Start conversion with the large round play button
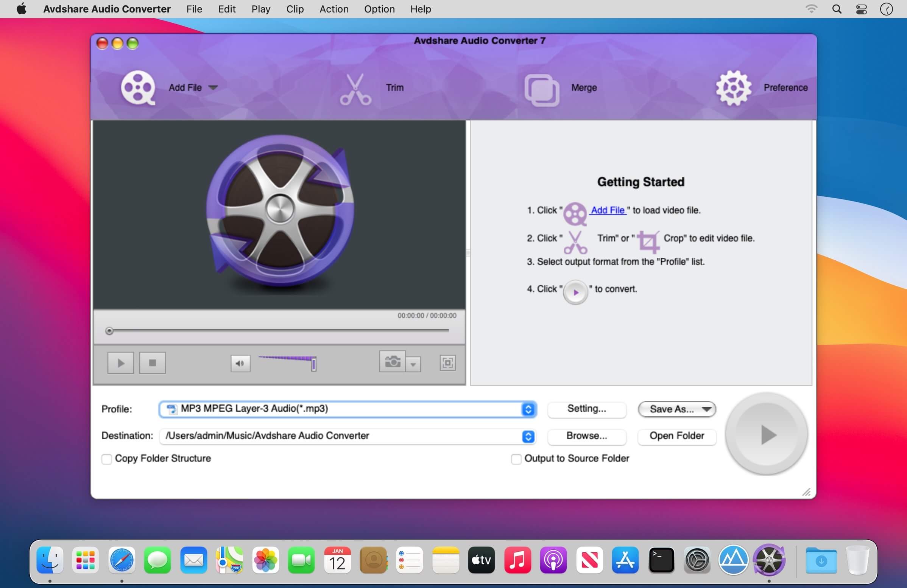Viewport: 907px width, 588px height. (x=767, y=434)
